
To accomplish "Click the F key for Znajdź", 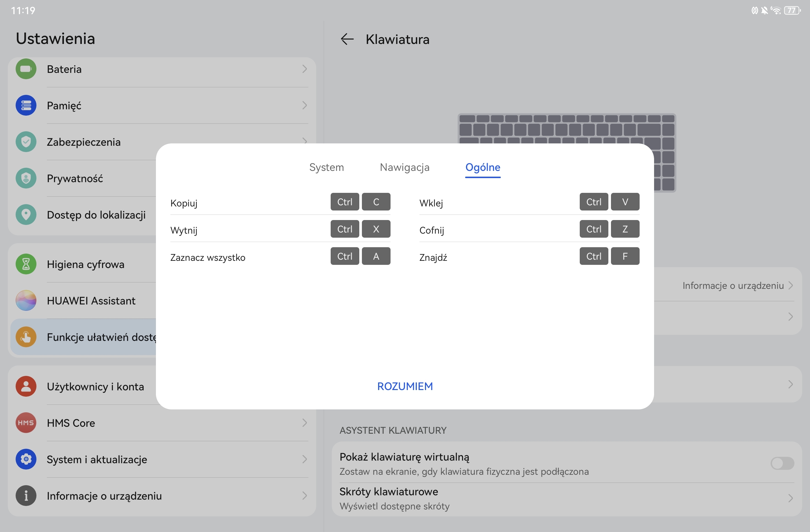I will (x=625, y=256).
